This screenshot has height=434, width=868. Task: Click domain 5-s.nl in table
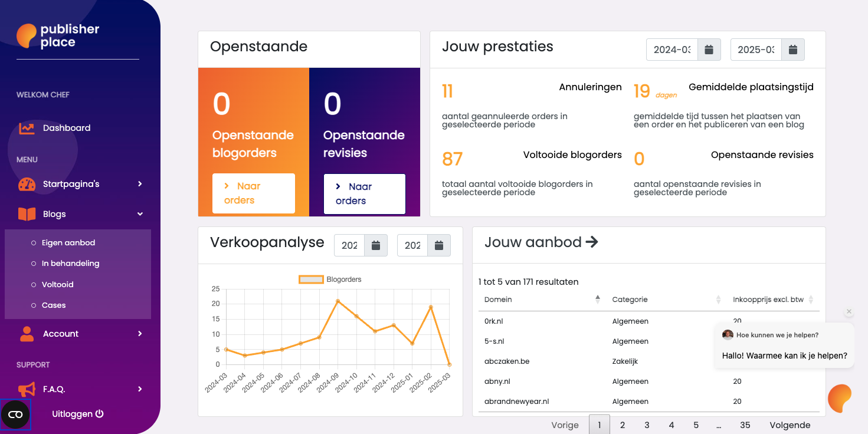pos(494,341)
